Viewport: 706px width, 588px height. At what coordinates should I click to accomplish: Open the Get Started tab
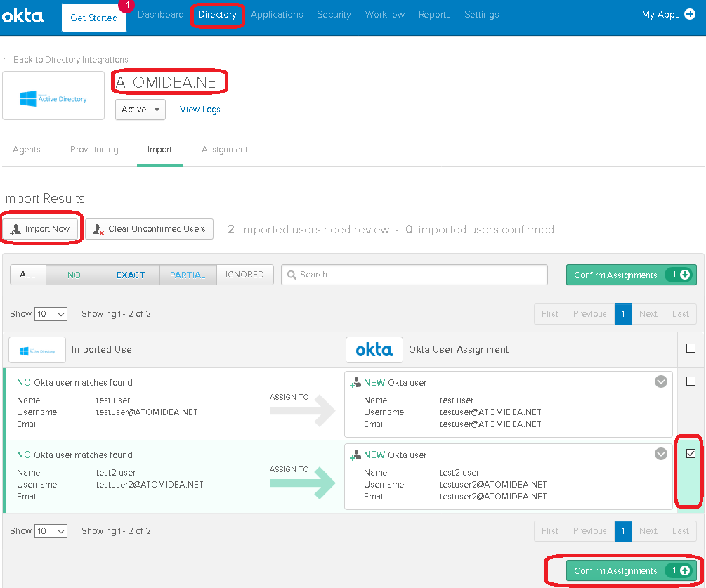coord(94,18)
